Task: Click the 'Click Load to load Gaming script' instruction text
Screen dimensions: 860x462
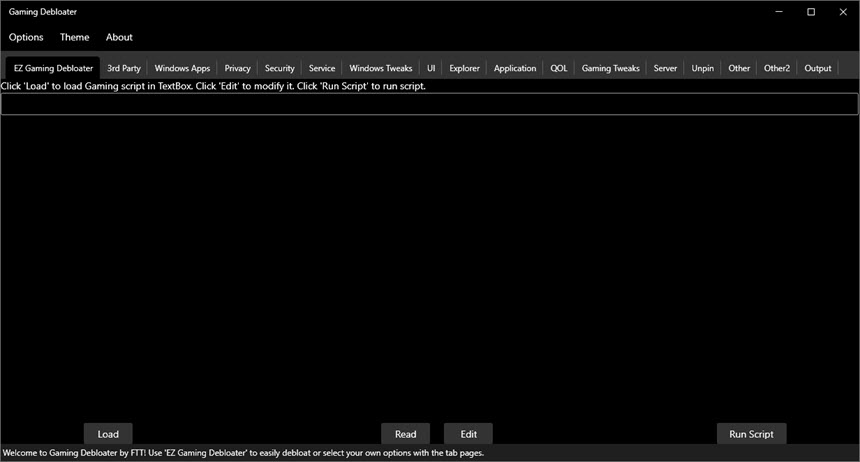Action: [x=213, y=86]
